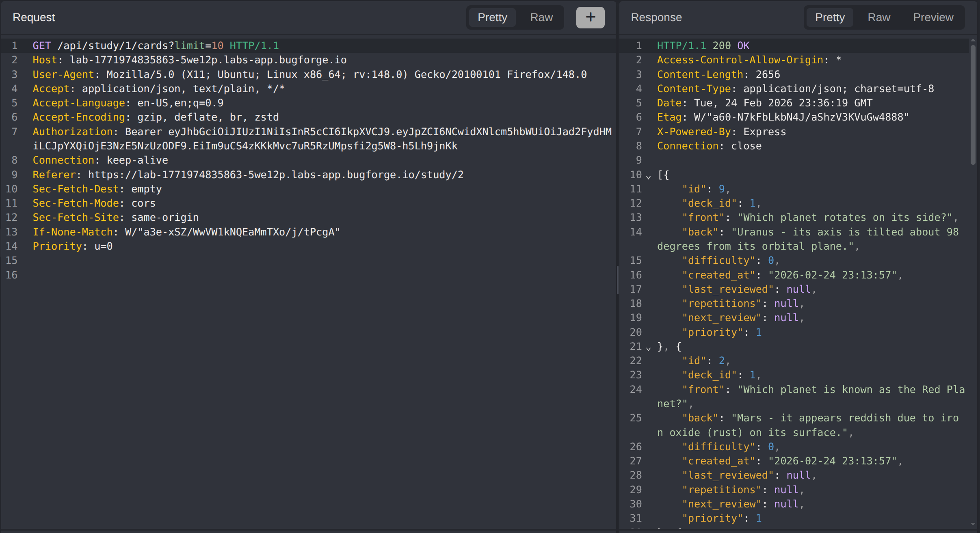
Task: Click the Referer URL in the request
Action: click(x=275, y=175)
